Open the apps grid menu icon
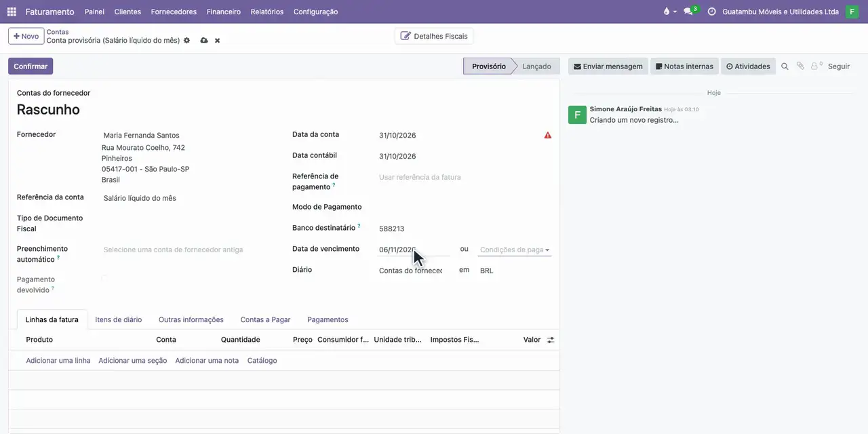 click(12, 12)
